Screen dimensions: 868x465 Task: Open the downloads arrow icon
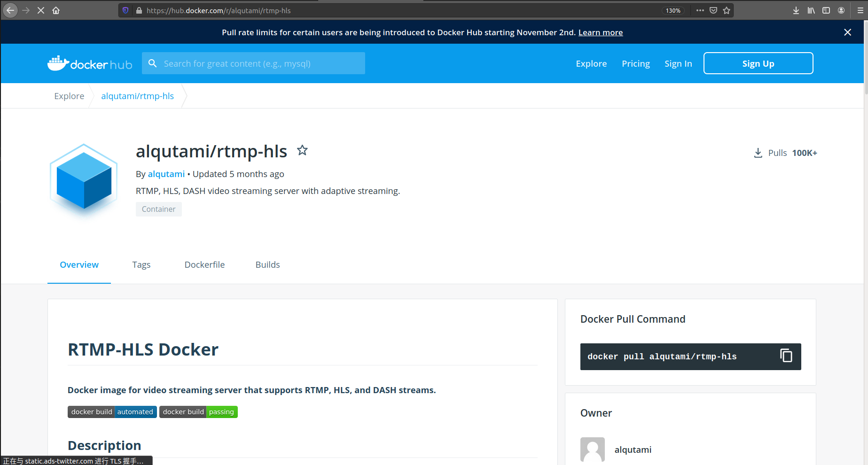pyautogui.click(x=796, y=10)
